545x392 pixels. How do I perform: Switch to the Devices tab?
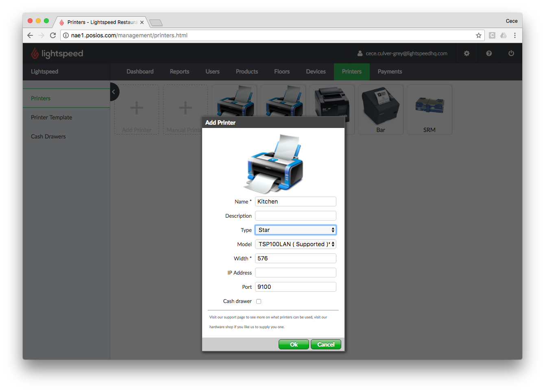[x=316, y=71]
